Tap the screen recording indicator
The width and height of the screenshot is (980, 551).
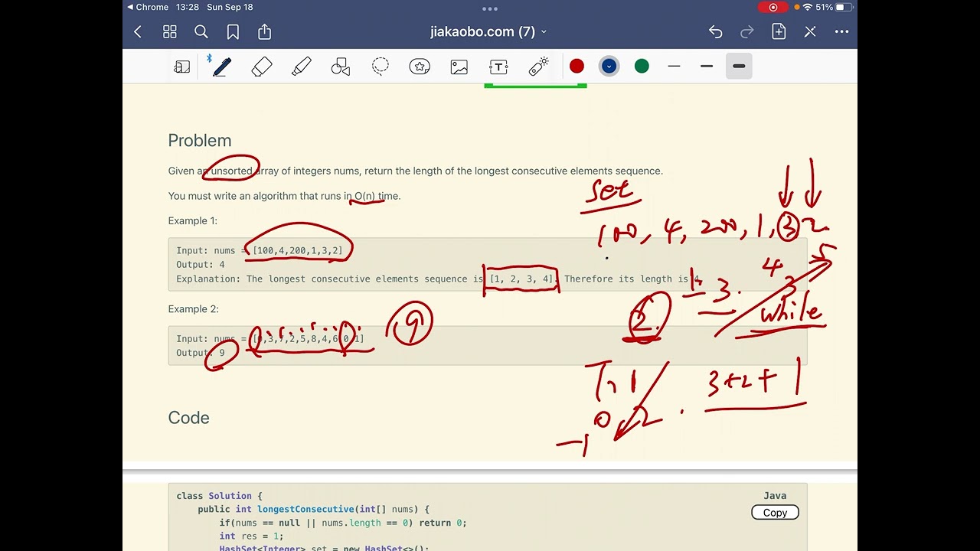(x=773, y=8)
